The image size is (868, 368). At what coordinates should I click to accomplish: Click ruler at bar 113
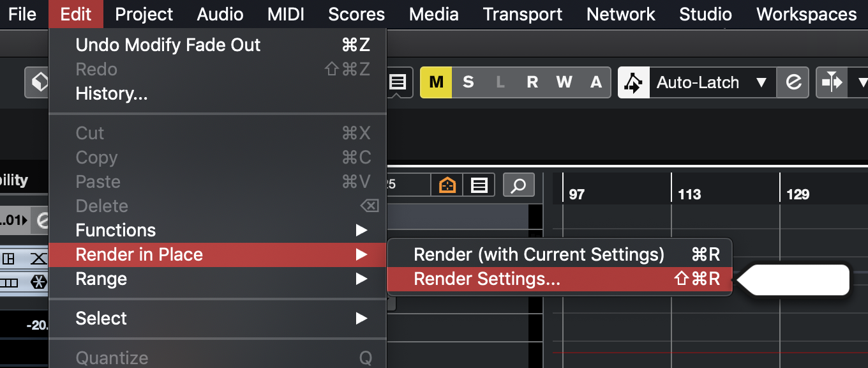coord(689,194)
